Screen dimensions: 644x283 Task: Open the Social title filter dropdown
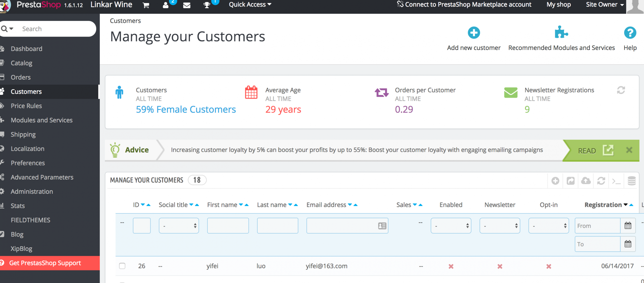(179, 226)
